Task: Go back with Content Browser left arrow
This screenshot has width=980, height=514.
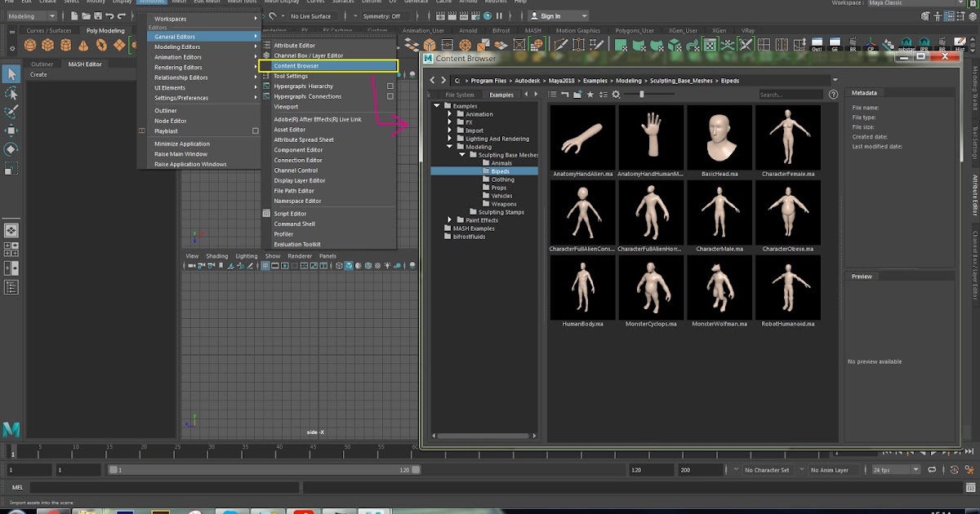Action: click(x=433, y=81)
